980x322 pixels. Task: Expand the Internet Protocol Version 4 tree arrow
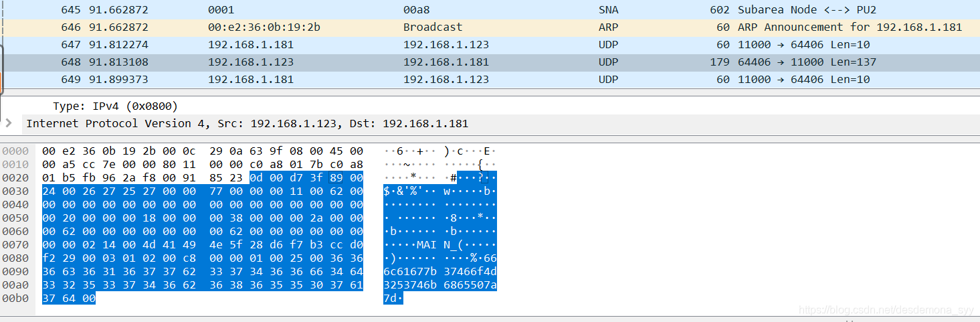click(x=9, y=123)
